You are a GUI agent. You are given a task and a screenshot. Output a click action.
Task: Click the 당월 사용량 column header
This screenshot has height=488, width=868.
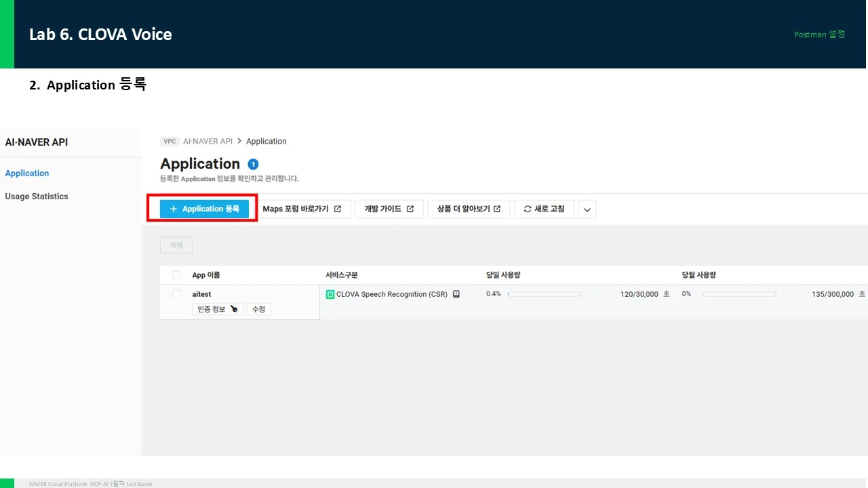pos(699,275)
